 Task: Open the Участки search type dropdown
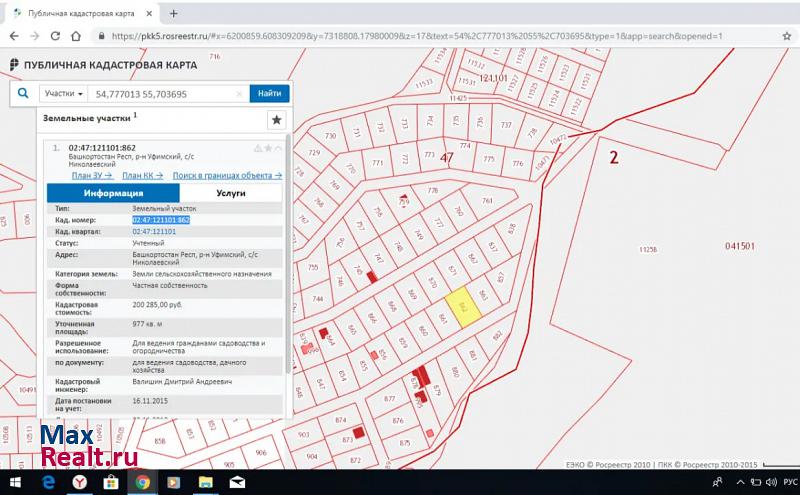(62, 93)
